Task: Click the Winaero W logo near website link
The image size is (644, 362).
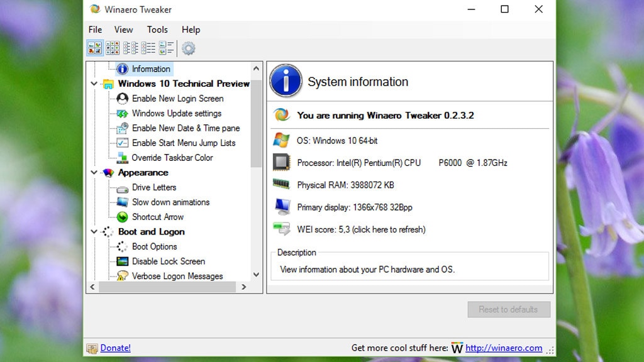Action: 457,348
